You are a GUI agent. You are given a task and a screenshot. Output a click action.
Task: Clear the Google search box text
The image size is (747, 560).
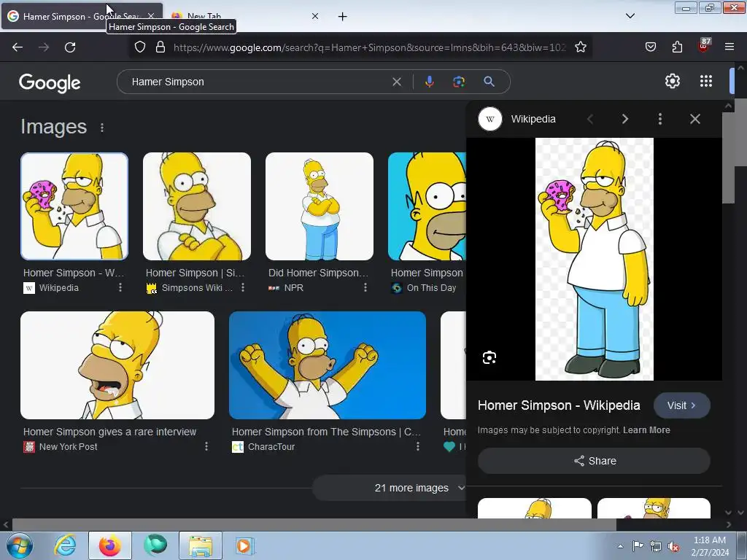click(x=397, y=82)
